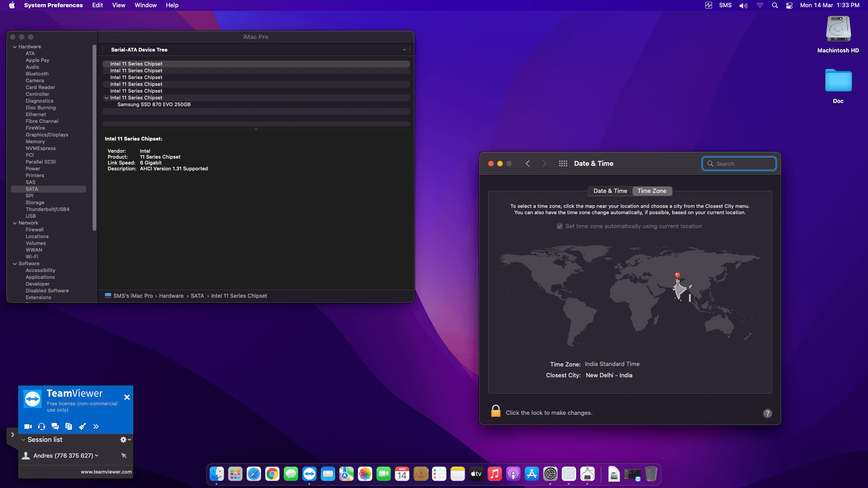Open SMS user menu in menu bar
The image size is (868, 488).
pyautogui.click(x=725, y=5)
